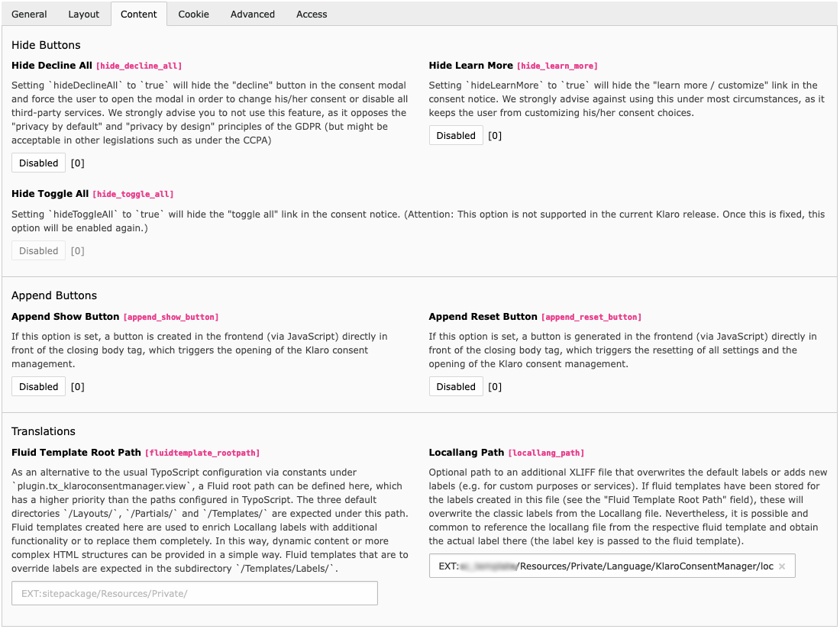Toggle the Hide Decline All Disabled button
Viewport: 840px width, 629px height.
(38, 163)
